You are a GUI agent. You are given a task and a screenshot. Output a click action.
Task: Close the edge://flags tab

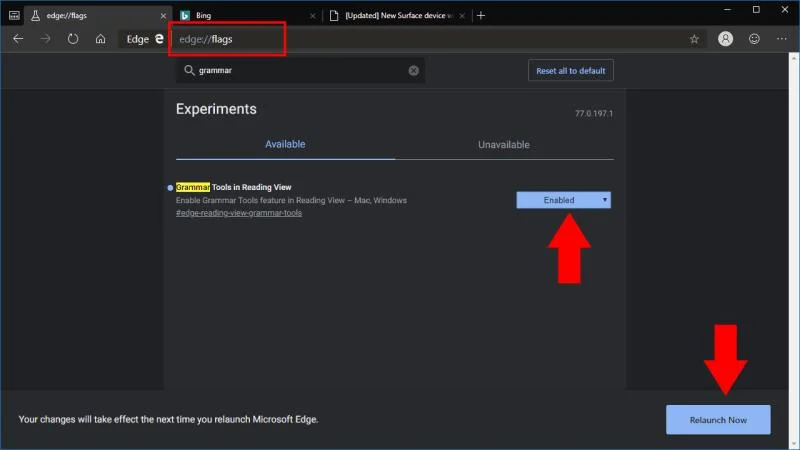tap(163, 16)
